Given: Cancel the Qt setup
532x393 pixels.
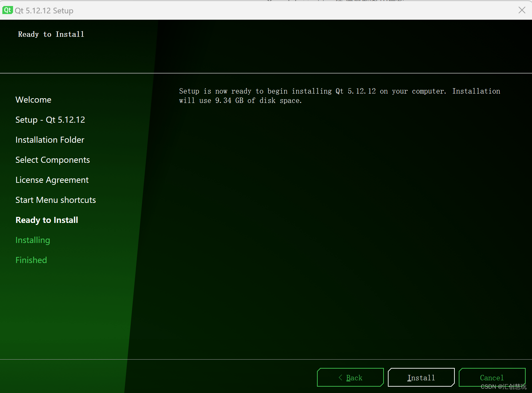Looking at the screenshot, I should click(492, 377).
